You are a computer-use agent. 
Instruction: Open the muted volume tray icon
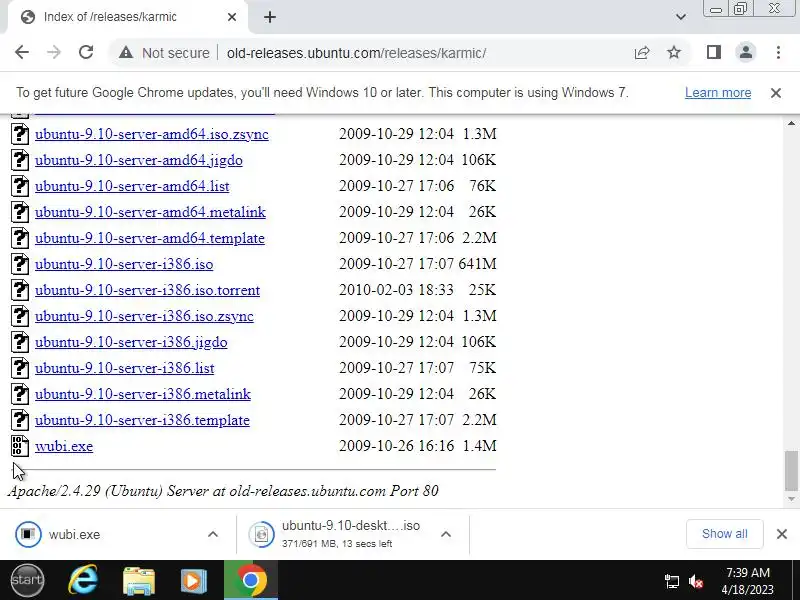tap(695, 581)
